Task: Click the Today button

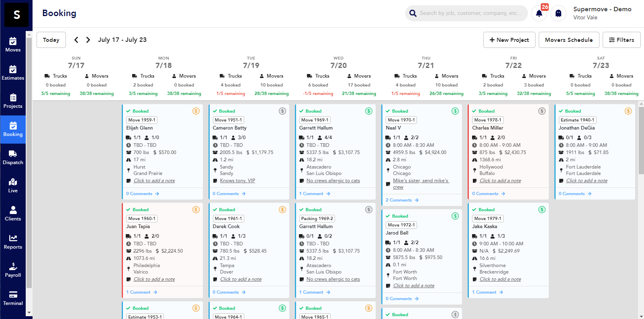Action: (51, 40)
